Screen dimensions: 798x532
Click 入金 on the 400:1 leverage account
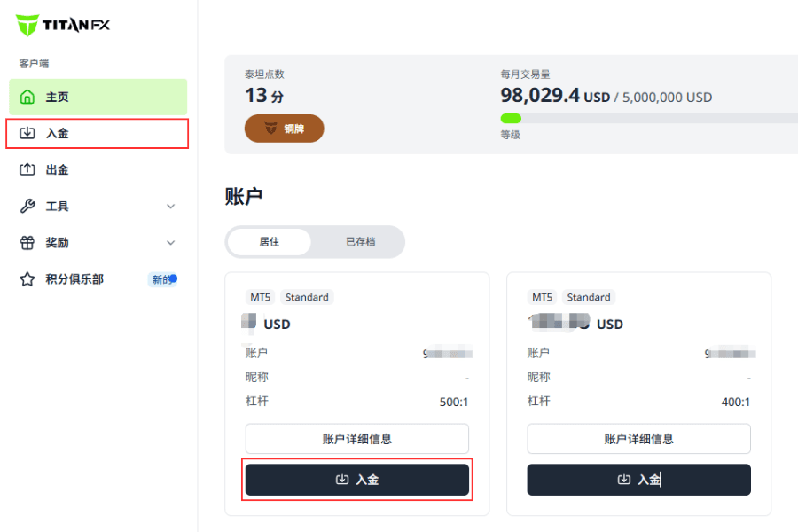(638, 479)
